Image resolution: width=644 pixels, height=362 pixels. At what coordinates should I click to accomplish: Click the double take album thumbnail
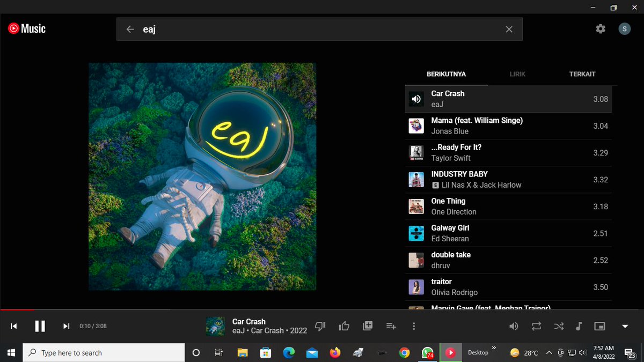[416, 260]
